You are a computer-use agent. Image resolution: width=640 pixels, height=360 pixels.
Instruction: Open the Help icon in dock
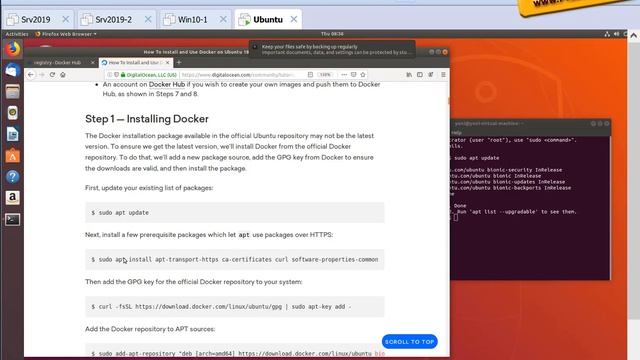[x=13, y=177]
